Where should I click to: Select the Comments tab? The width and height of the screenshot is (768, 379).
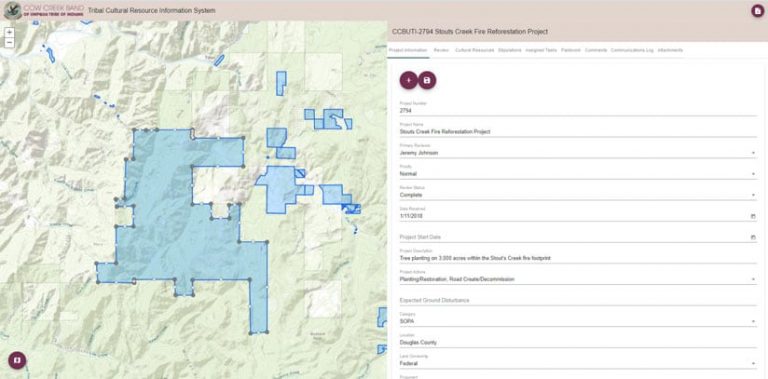(x=596, y=50)
